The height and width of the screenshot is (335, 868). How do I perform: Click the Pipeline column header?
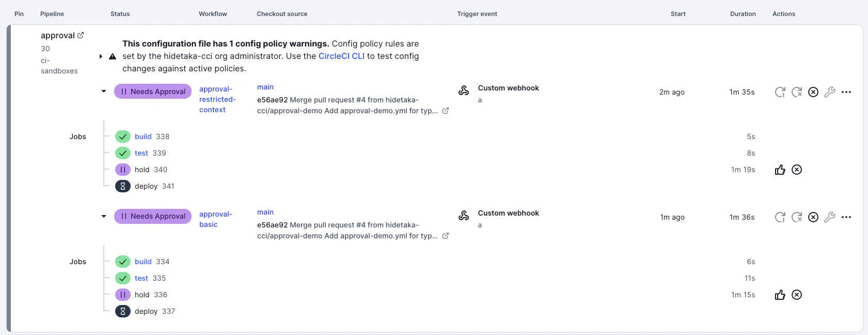(52, 14)
